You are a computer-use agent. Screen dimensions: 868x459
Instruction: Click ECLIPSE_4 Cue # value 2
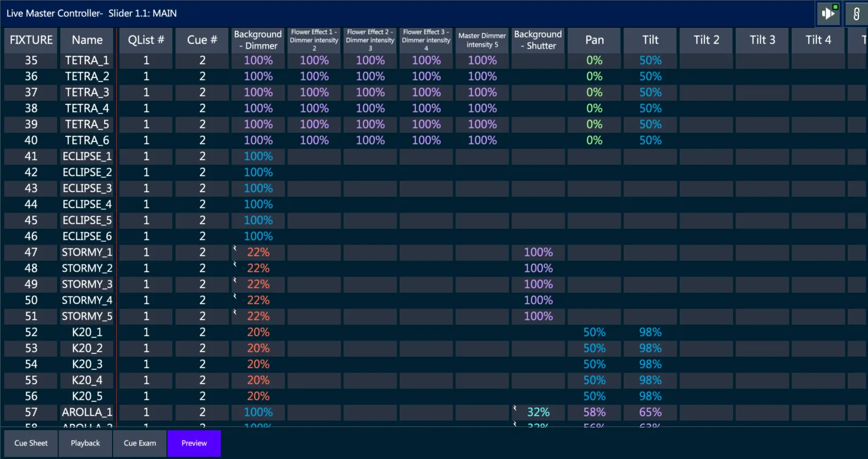pyautogui.click(x=202, y=204)
